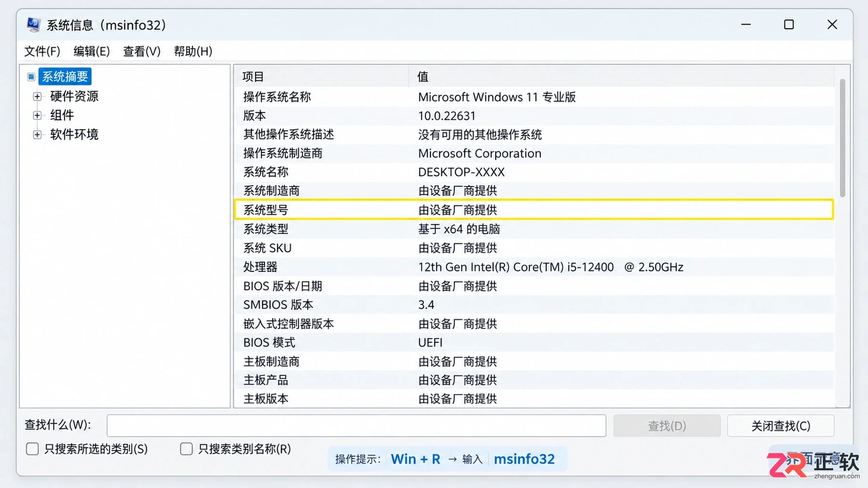This screenshot has height=488, width=868.
Task: Expand the 硬件资源 plus box
Action: 37,96
